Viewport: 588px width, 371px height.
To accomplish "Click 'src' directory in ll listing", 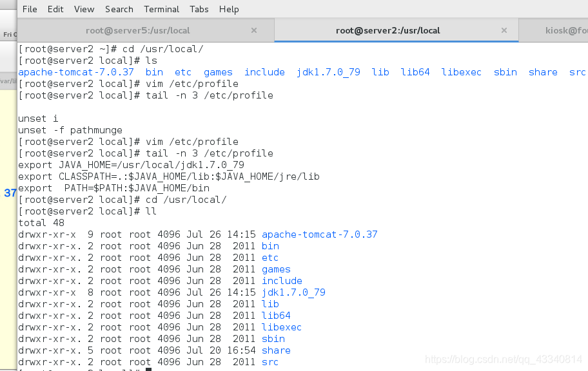I will coord(270,362).
